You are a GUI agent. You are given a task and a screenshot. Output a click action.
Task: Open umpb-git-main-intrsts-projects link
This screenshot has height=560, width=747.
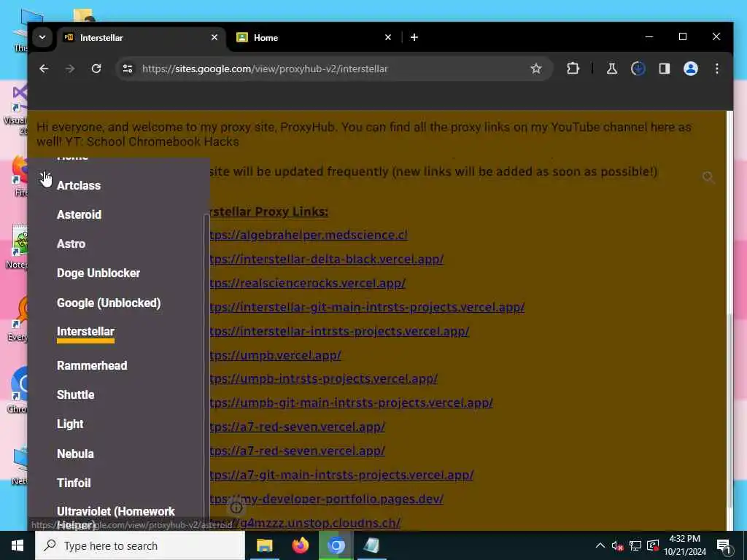point(352,402)
